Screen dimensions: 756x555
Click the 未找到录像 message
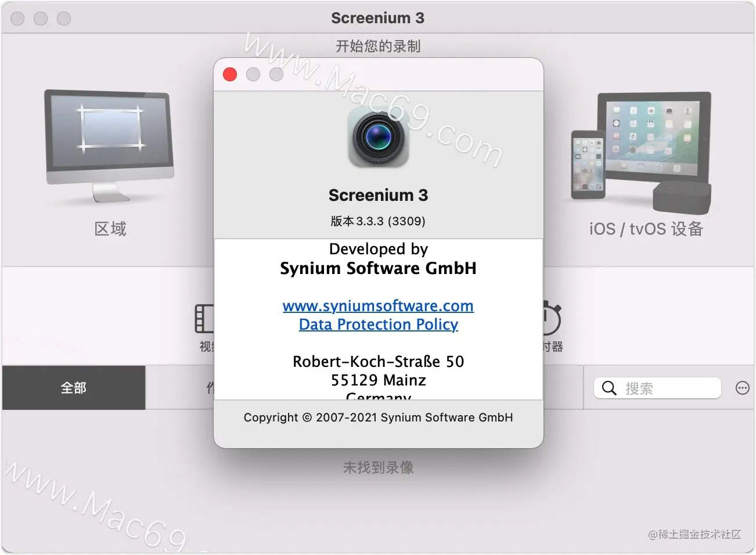378,467
